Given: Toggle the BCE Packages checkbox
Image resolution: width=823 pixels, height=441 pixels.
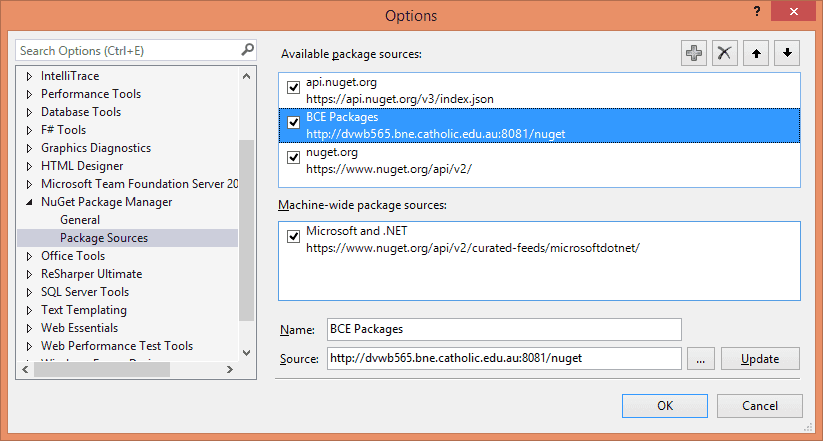Looking at the screenshot, I should point(293,123).
